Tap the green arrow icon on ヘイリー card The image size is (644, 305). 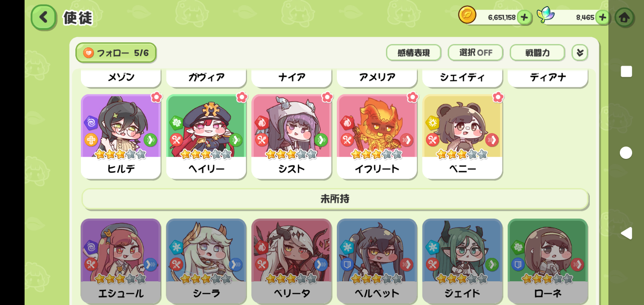236,140
